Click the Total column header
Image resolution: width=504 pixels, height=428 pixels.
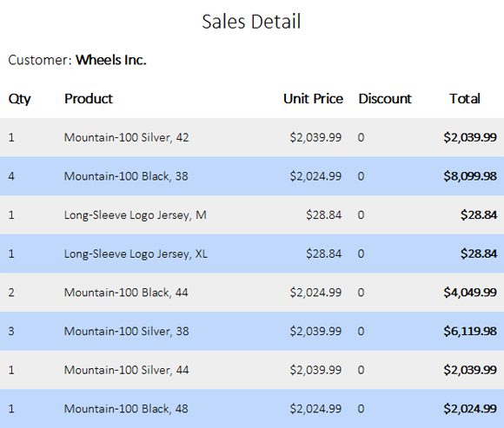tap(465, 99)
